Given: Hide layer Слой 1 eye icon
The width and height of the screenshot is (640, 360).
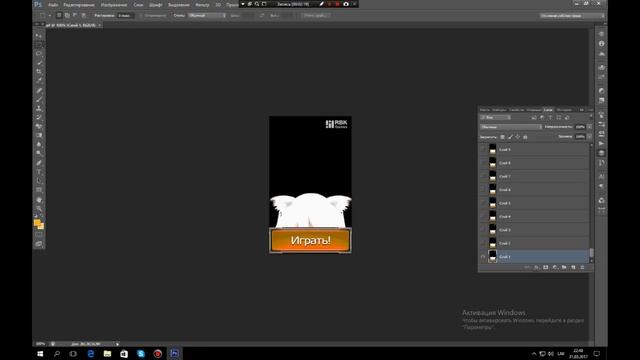Looking at the screenshot, I should tap(483, 257).
